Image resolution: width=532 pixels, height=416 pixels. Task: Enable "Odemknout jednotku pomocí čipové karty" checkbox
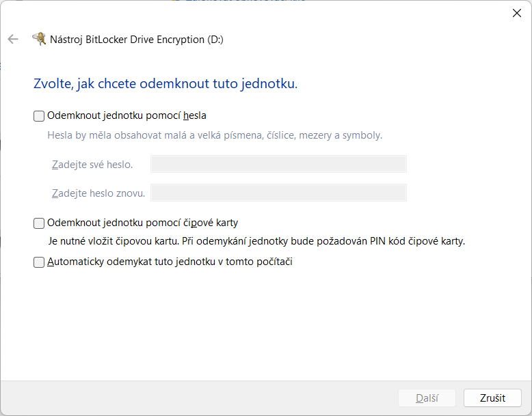pos(39,223)
